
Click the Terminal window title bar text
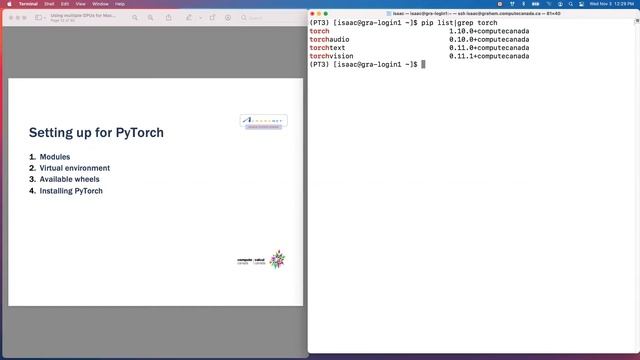[x=476, y=13]
